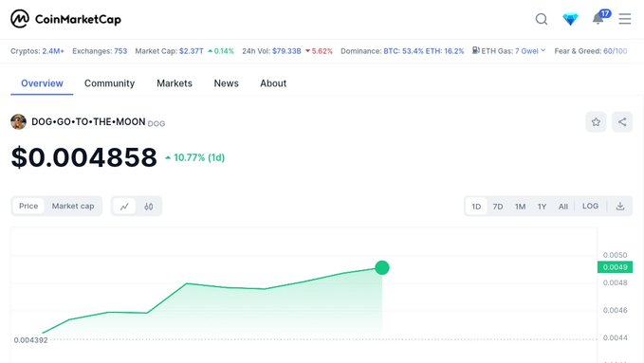The height and width of the screenshot is (363, 644).
Task: Click the $0.004858 price text
Action: (84, 157)
